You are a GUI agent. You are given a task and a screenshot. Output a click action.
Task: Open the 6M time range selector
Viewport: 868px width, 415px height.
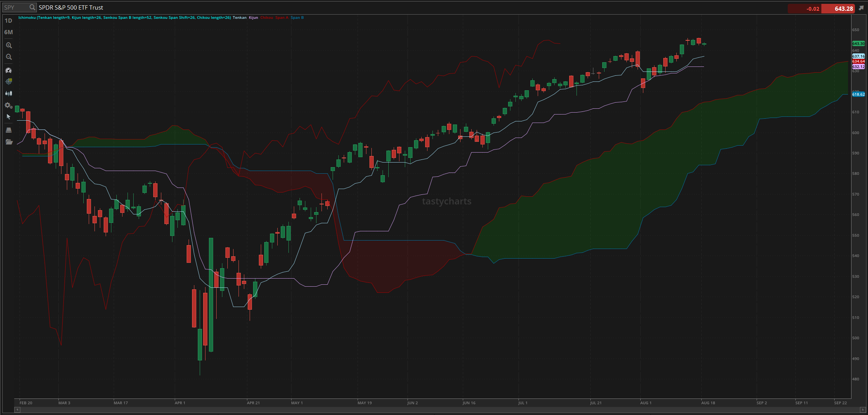pos(8,32)
